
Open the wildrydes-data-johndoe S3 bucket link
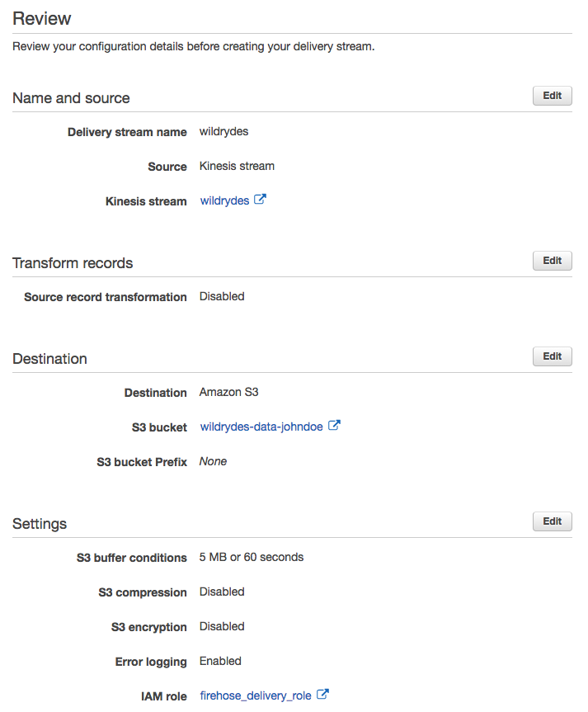pyautogui.click(x=261, y=427)
